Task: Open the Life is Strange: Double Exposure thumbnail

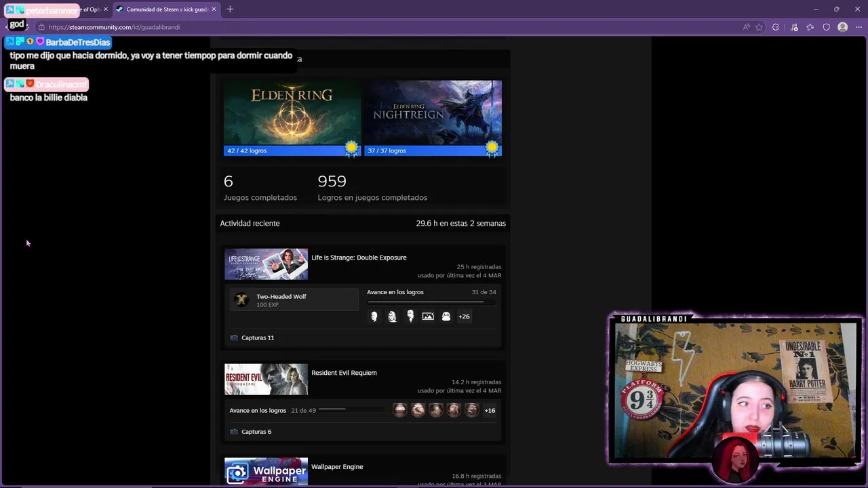Action: tap(266, 264)
